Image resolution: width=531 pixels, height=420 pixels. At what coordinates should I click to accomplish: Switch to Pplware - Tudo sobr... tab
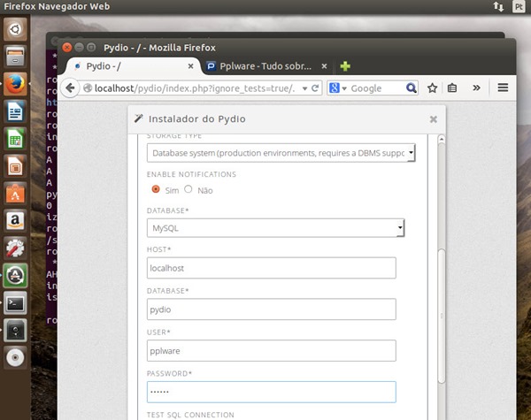click(x=265, y=66)
